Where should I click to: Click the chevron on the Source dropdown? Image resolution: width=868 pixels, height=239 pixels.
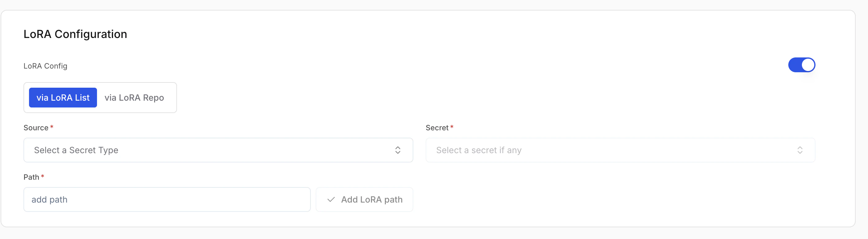tap(398, 150)
